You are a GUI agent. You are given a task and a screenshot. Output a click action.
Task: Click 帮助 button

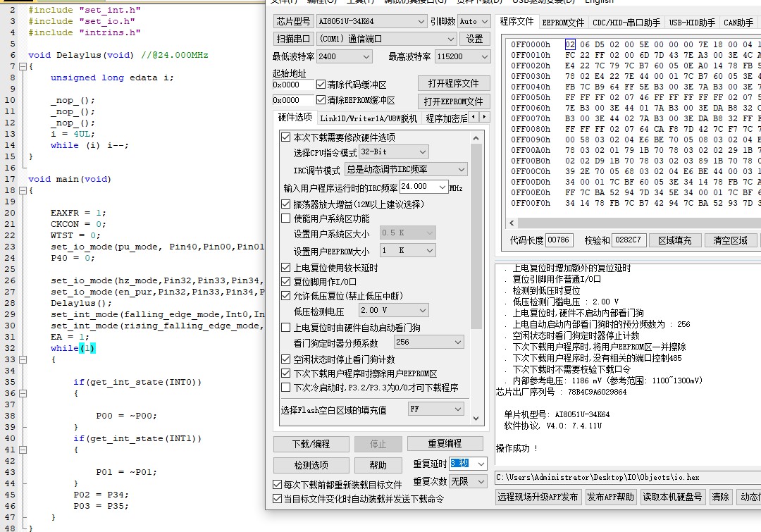(x=378, y=465)
